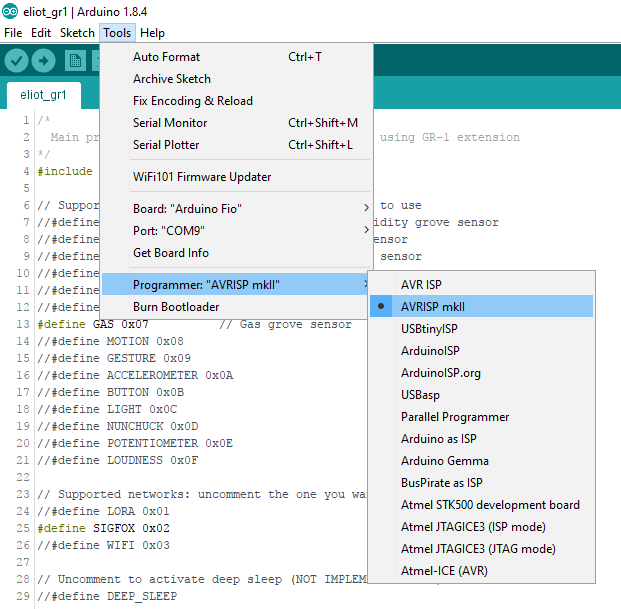The height and width of the screenshot is (609, 621).
Task: Open the Serial Plotter
Action: point(236,145)
